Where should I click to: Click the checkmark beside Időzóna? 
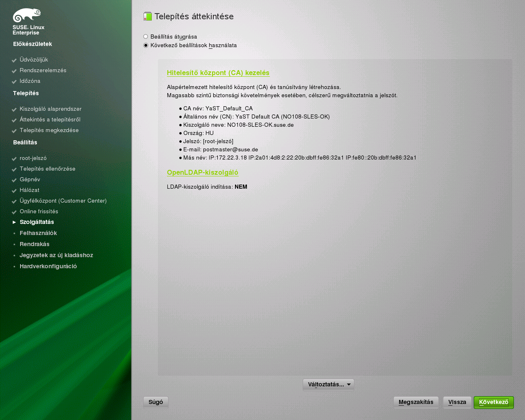coord(14,82)
